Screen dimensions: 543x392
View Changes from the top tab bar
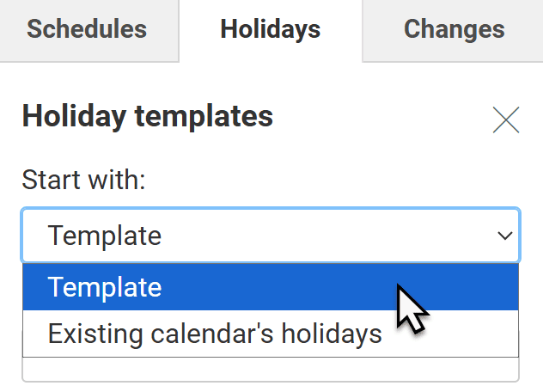pos(454,29)
